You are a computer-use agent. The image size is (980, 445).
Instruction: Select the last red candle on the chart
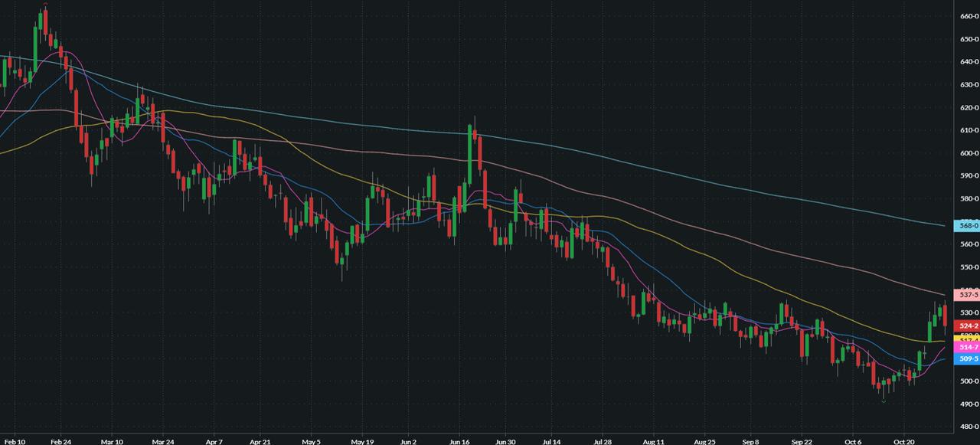pos(946,315)
